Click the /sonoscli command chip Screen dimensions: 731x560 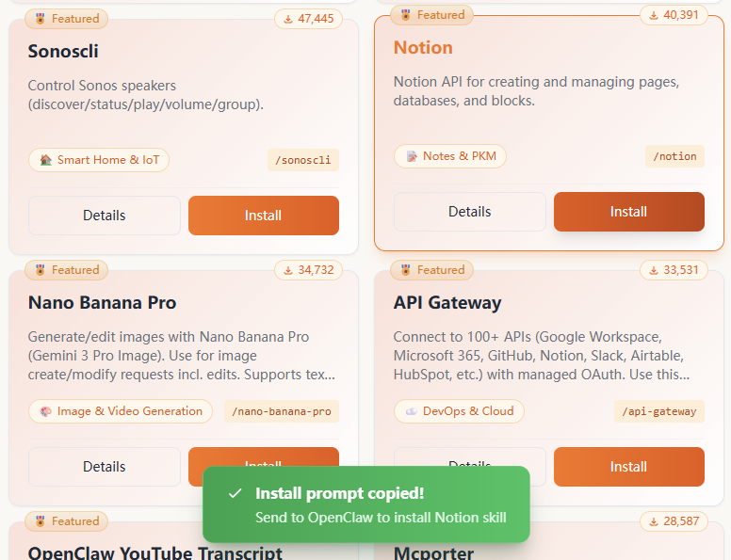(303, 160)
